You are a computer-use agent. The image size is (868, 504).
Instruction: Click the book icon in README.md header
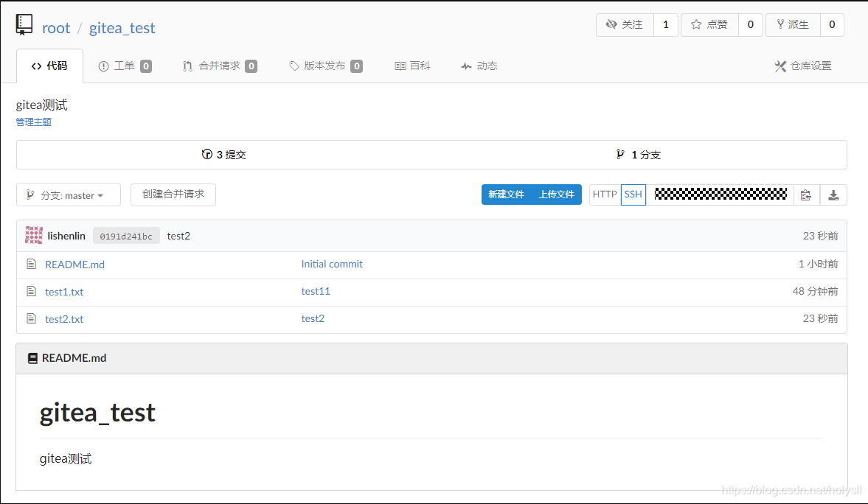tap(32, 359)
